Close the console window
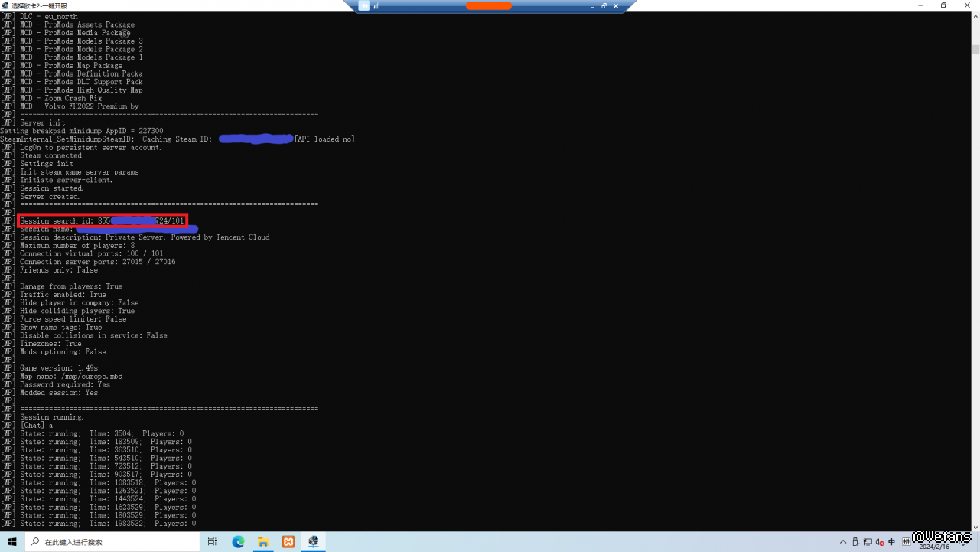Screen dimensions: 980x552 (x=968, y=5)
